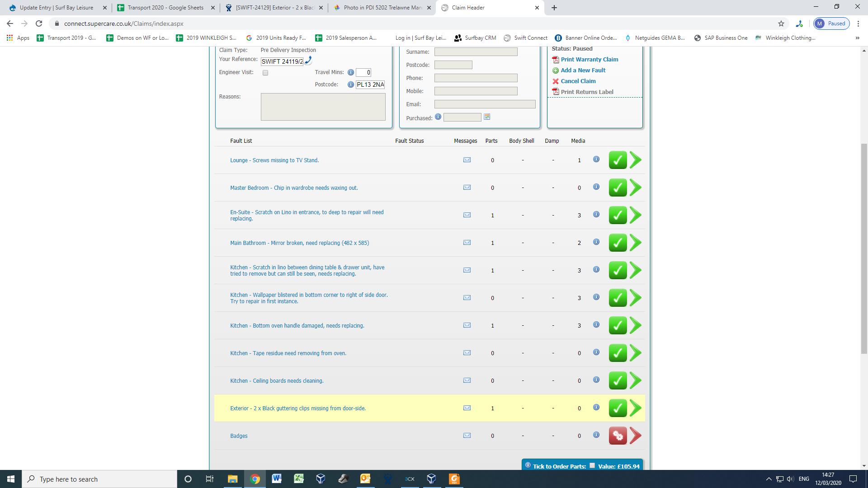Open envelope icon for Exterior guttering clips fault
This screenshot has height=488, width=868.
tap(467, 408)
